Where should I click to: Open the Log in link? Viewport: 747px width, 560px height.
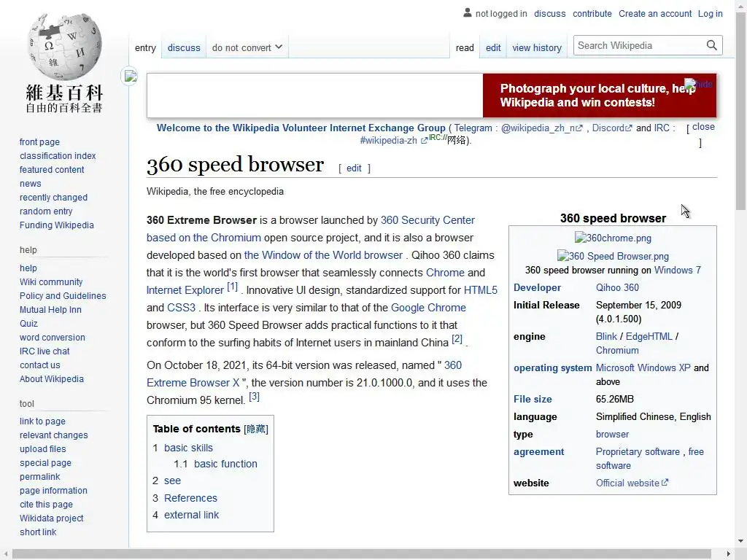click(711, 13)
